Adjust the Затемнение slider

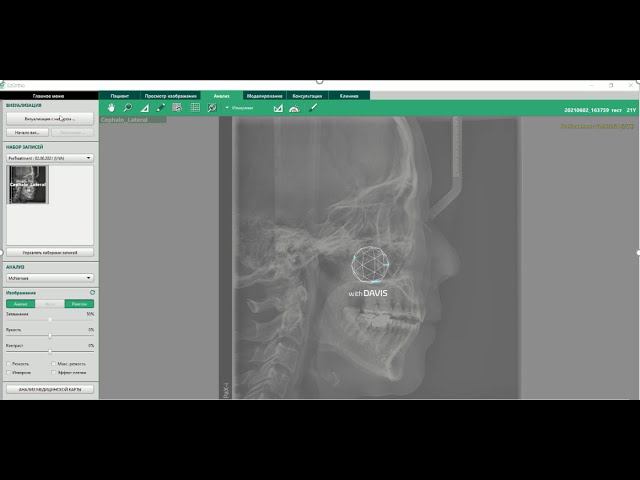(x=50, y=320)
